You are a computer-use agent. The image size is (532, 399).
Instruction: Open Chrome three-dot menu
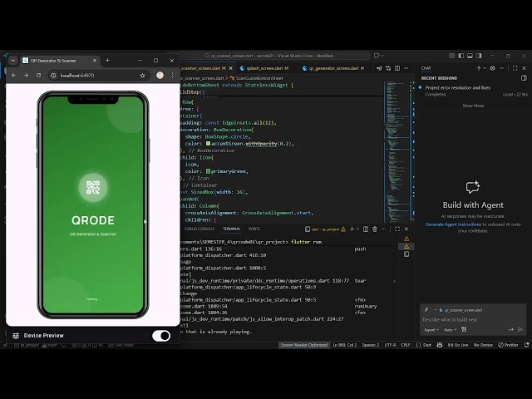coord(172,76)
